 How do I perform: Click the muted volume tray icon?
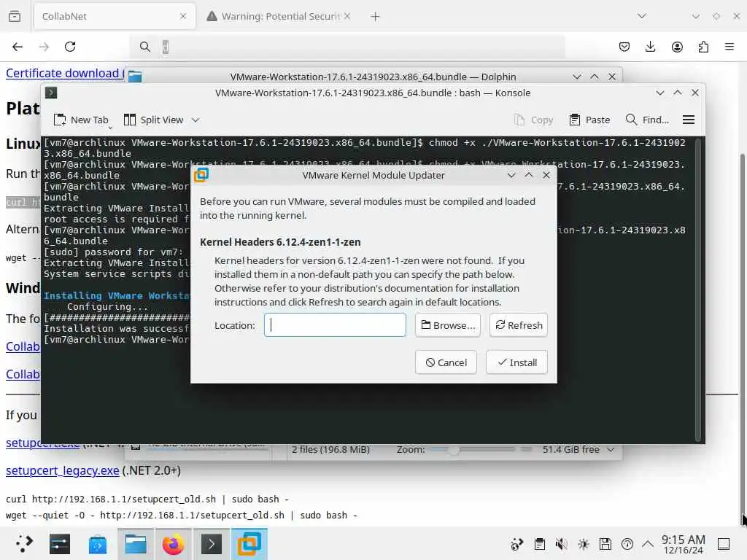[x=561, y=544]
